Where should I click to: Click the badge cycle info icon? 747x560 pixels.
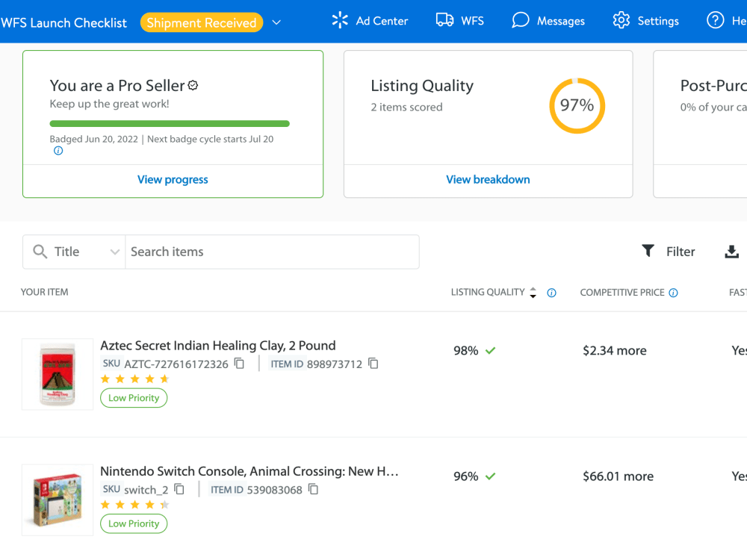coord(58,151)
